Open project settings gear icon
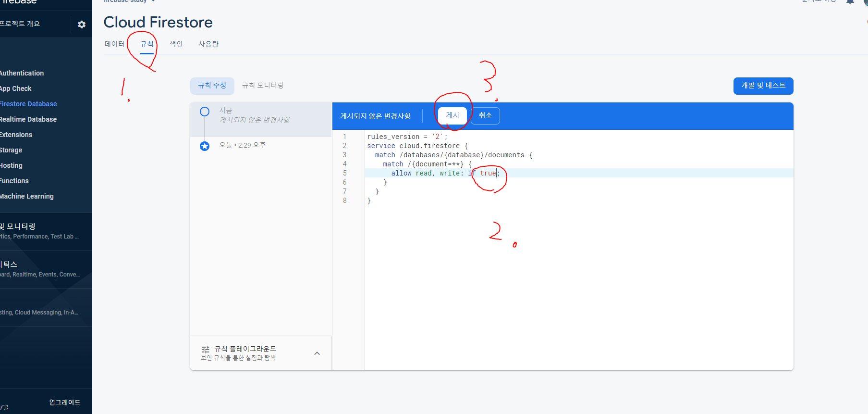868x414 pixels. (x=82, y=25)
